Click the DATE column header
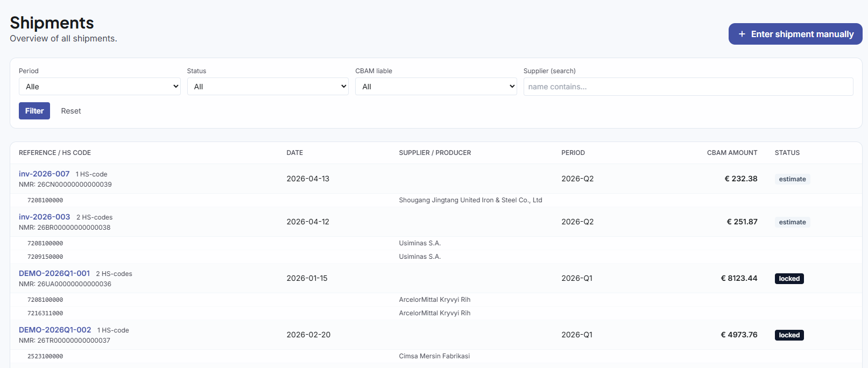The height and width of the screenshot is (368, 868). (x=294, y=153)
